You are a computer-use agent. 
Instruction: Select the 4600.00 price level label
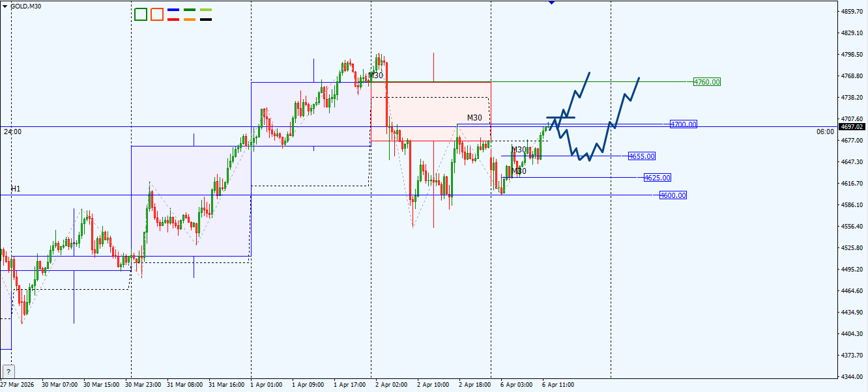[x=673, y=195]
